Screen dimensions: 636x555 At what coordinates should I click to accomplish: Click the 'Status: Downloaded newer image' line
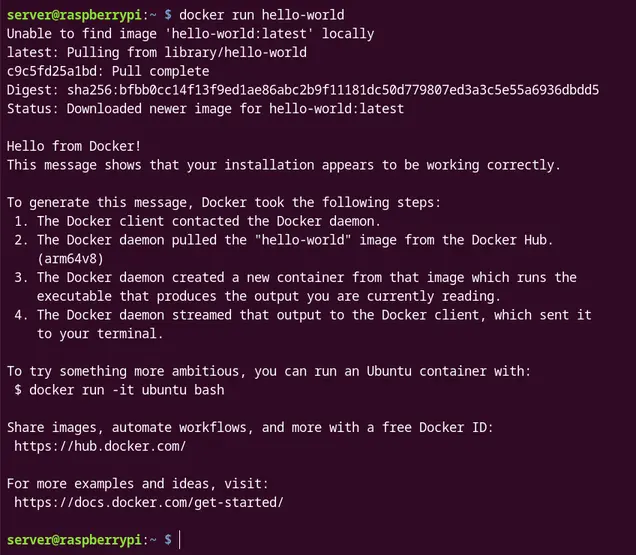(x=205, y=108)
